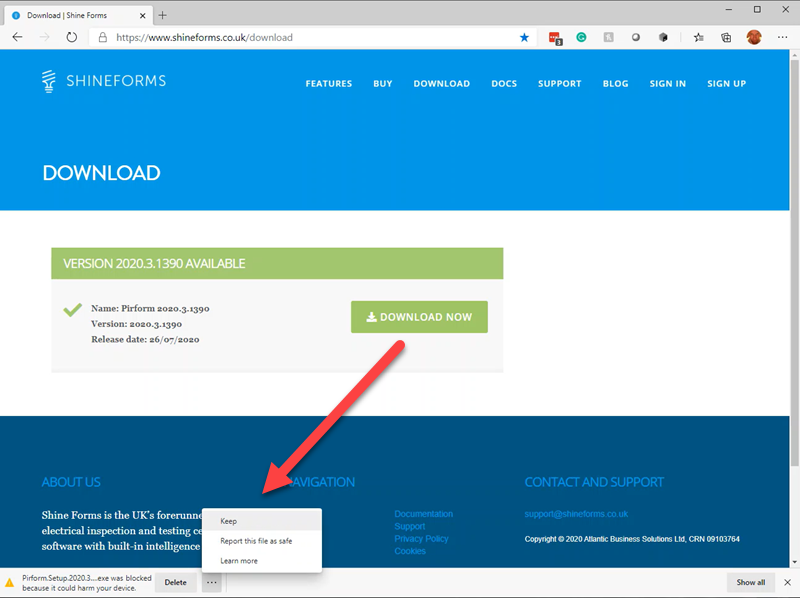Choose Report this file as safe
This screenshot has width=800, height=598.
256,541
